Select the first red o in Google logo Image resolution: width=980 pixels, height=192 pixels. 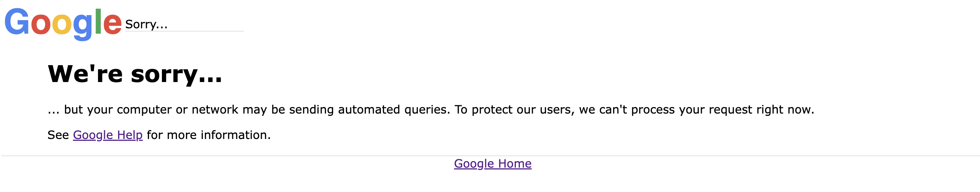click(x=41, y=25)
